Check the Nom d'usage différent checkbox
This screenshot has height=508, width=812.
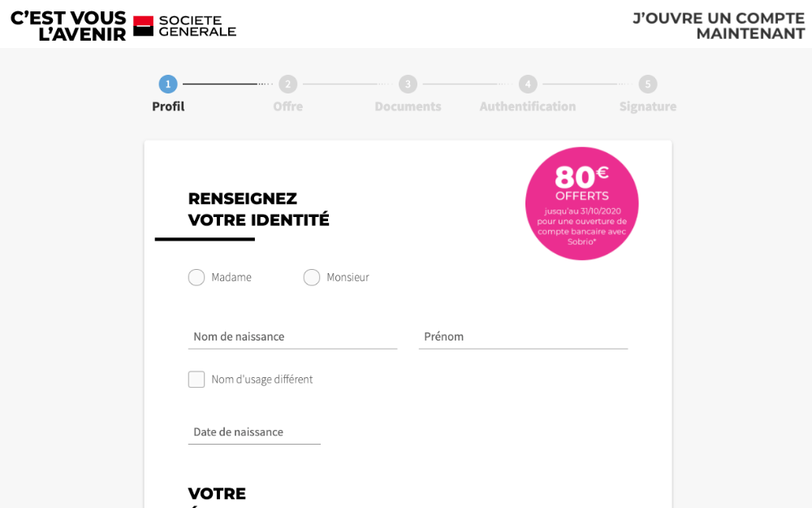click(197, 380)
